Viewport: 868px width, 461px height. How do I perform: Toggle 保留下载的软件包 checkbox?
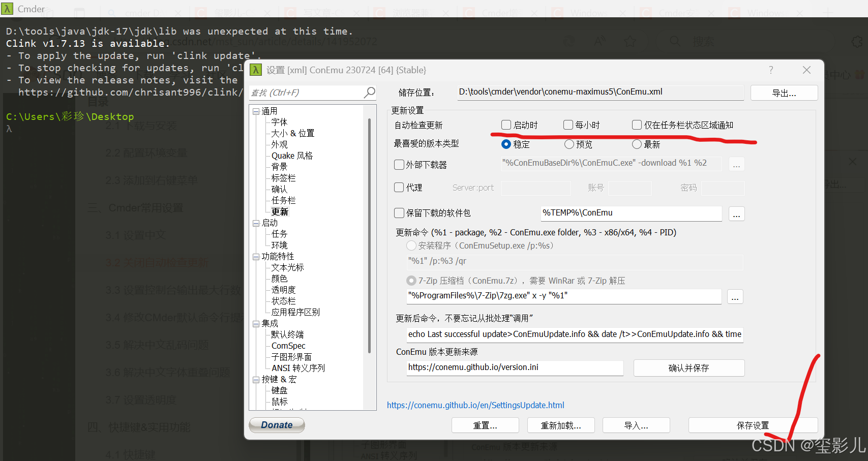pos(399,213)
